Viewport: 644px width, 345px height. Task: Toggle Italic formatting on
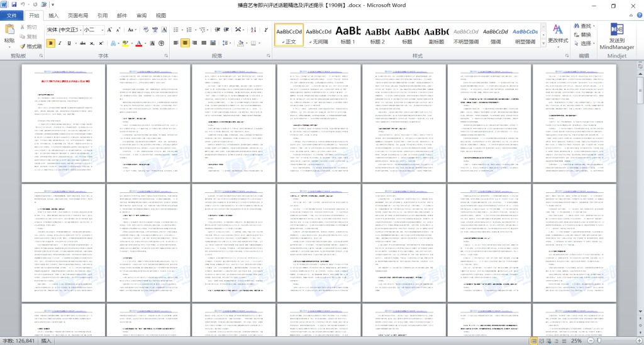[x=61, y=43]
